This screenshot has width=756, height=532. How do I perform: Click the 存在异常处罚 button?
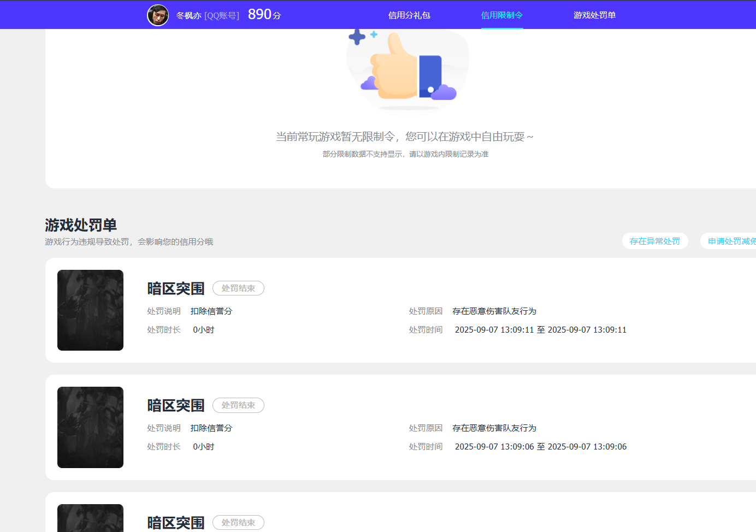654,240
